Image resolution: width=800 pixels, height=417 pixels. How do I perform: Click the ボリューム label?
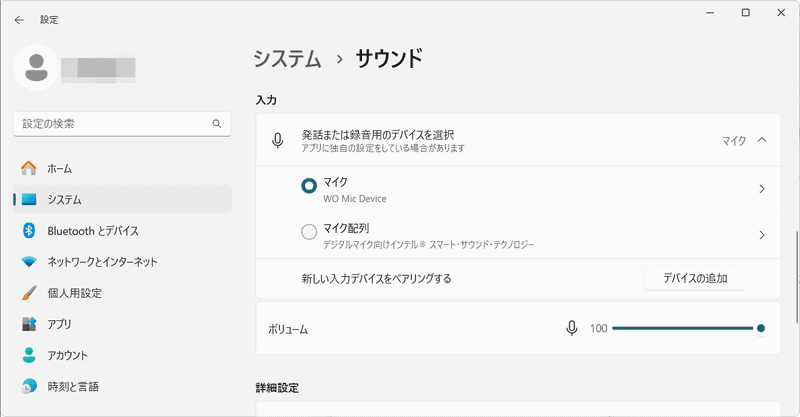(288, 329)
